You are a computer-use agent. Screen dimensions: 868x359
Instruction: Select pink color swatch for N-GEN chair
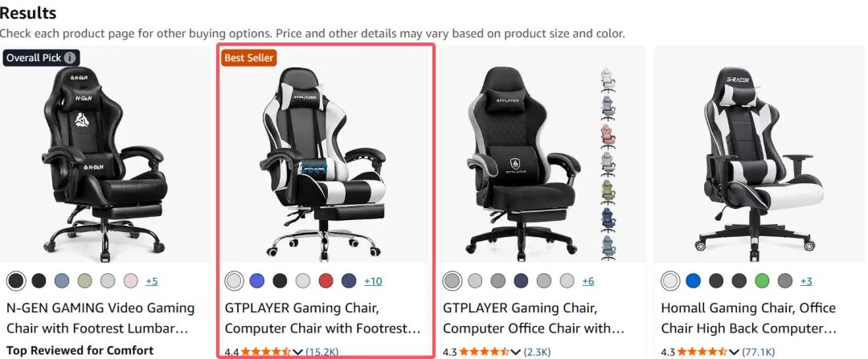(131, 281)
